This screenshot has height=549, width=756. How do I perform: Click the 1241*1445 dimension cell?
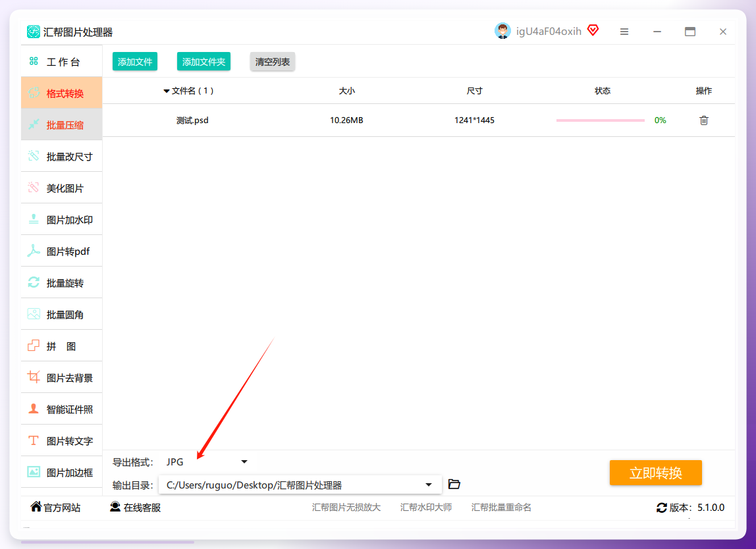click(x=474, y=120)
